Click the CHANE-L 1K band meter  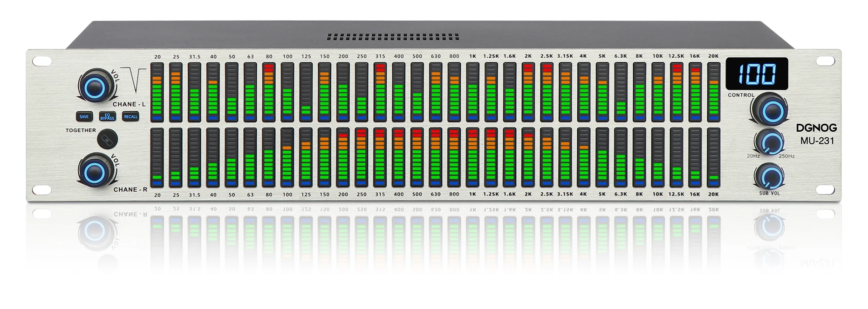point(473,92)
